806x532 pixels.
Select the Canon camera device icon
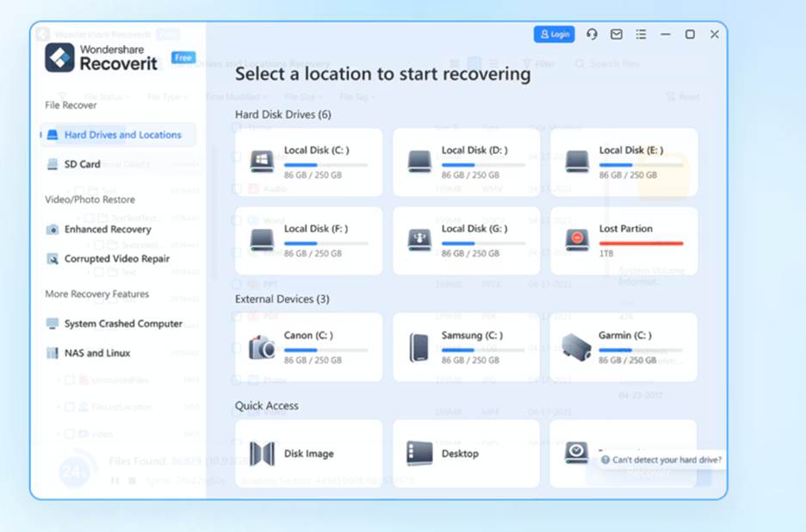pyautogui.click(x=262, y=348)
